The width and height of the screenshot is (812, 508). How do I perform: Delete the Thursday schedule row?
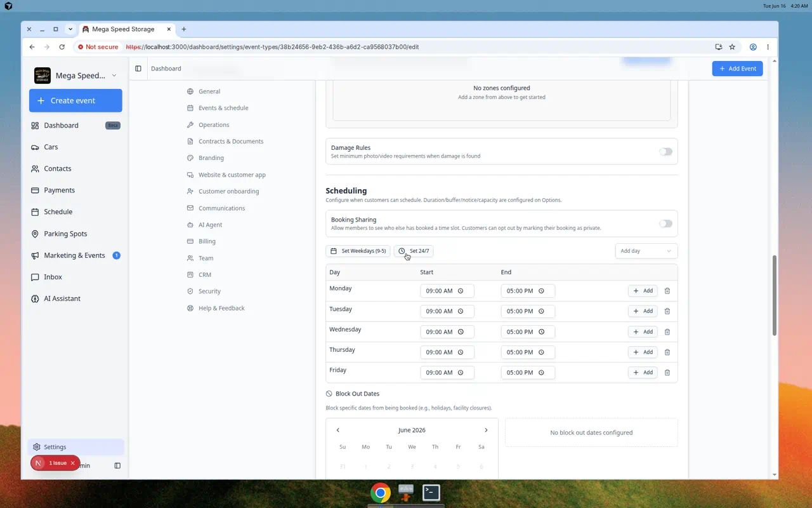click(667, 352)
